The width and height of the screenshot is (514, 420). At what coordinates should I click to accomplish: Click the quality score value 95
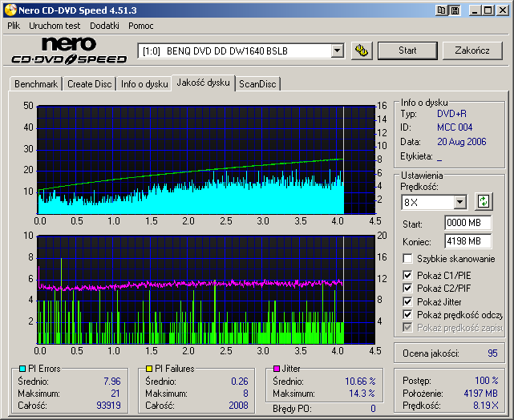click(492, 353)
